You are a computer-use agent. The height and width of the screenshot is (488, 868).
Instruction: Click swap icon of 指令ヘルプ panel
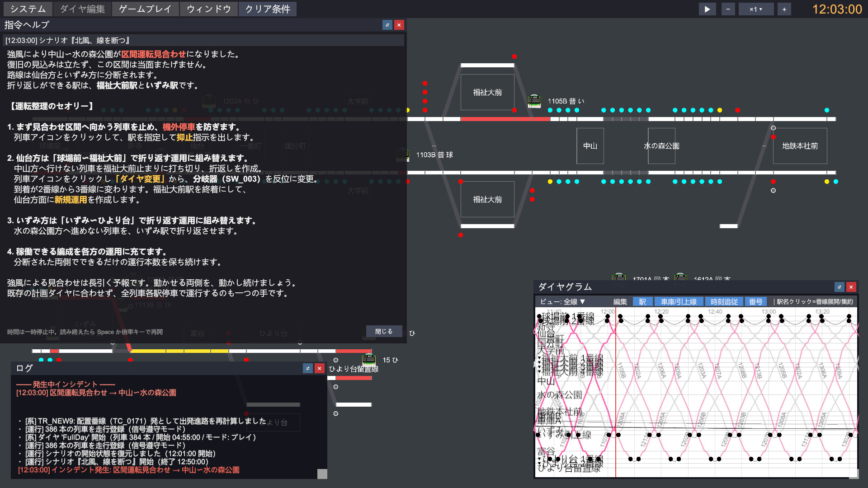tap(387, 25)
